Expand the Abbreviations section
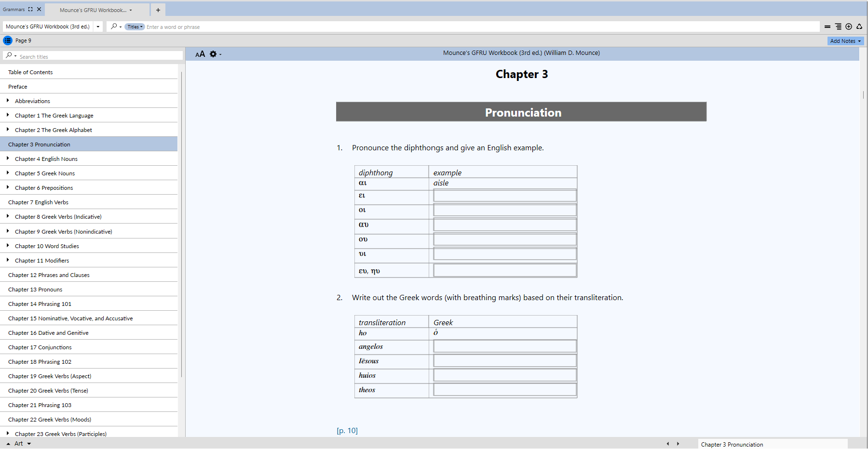This screenshot has width=868, height=449. click(x=8, y=101)
